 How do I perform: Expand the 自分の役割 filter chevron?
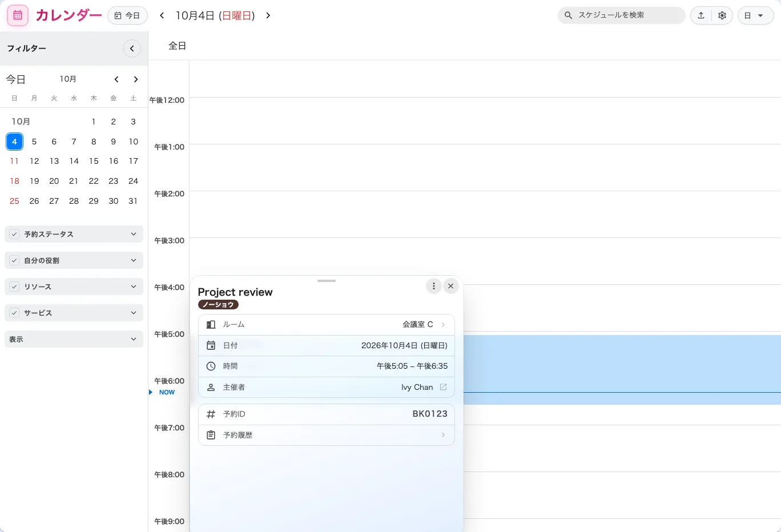tap(134, 260)
